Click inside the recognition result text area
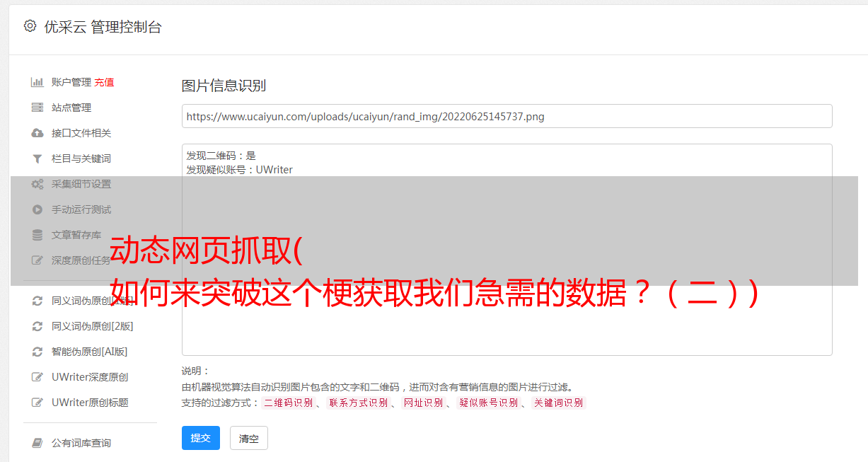The height and width of the screenshot is (462, 868). pyautogui.click(x=507, y=250)
